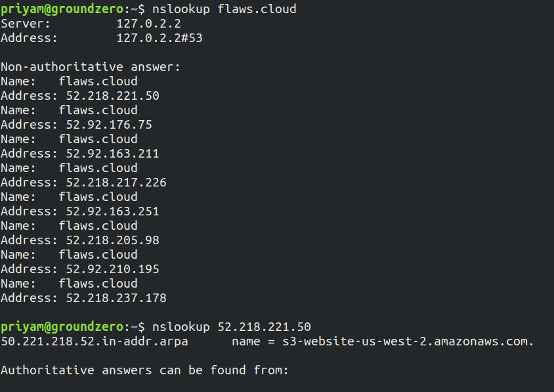The width and height of the screenshot is (554, 392).
Task: Click IP address 52.218.221.50 in results
Action: pyautogui.click(x=113, y=96)
